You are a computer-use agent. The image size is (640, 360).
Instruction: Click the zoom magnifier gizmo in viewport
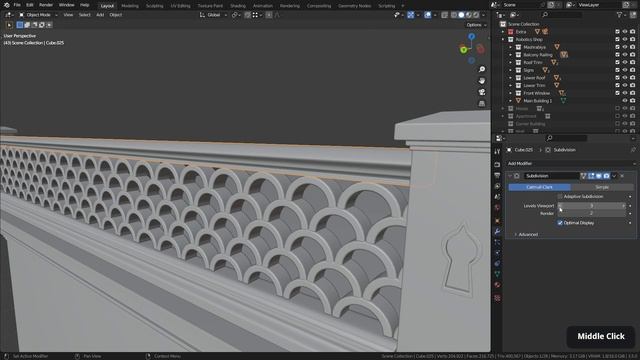[x=482, y=69]
